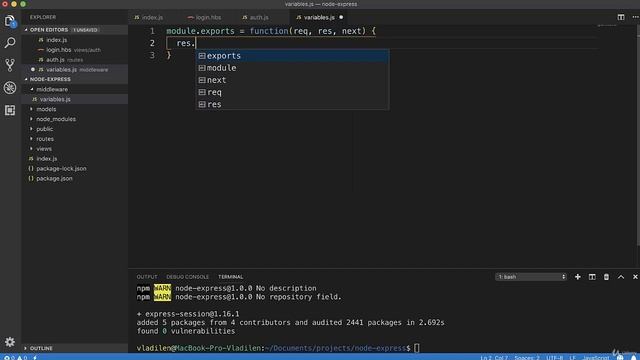
Task: Select the 'next' autocomplete suggestion
Action: 292,80
